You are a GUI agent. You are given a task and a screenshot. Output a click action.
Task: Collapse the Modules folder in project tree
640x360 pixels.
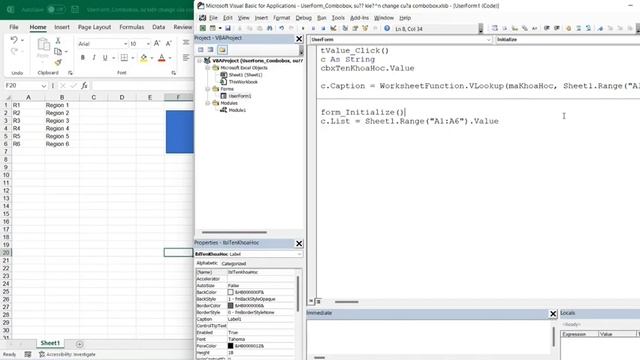208,103
